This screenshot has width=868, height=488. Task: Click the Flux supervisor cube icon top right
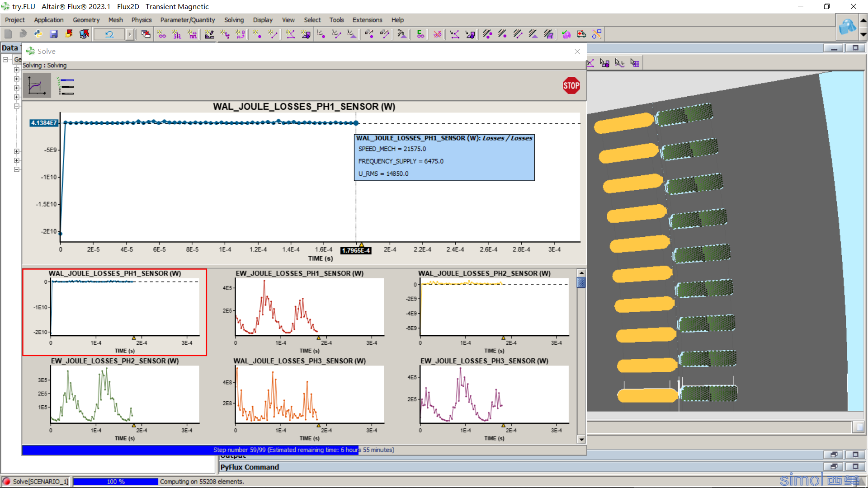847,27
